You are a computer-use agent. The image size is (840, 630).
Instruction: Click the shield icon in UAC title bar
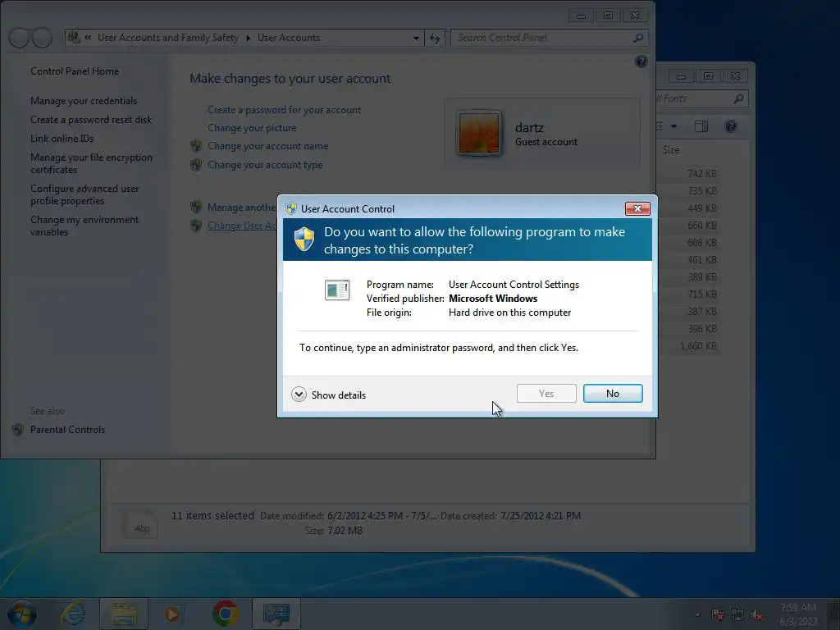(291, 208)
